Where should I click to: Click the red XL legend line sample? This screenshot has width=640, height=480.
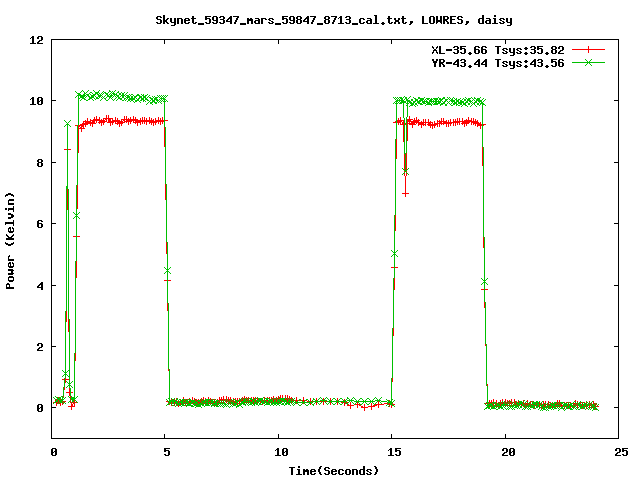pos(588,50)
